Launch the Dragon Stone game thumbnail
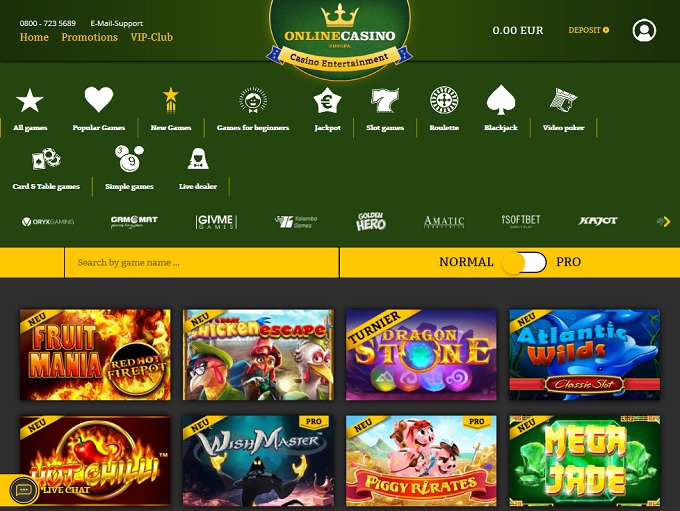This screenshot has width=680, height=511. click(421, 354)
